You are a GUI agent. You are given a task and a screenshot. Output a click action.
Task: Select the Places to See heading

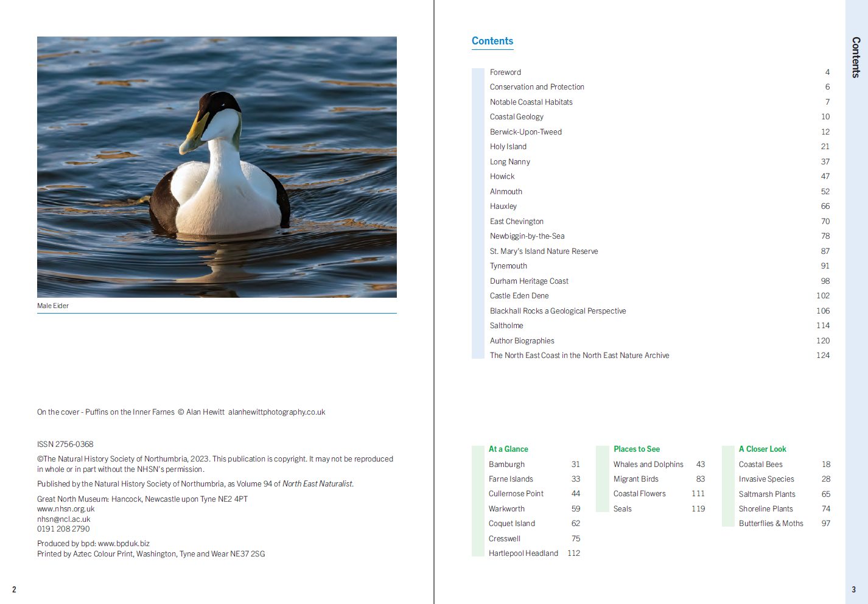click(x=637, y=449)
